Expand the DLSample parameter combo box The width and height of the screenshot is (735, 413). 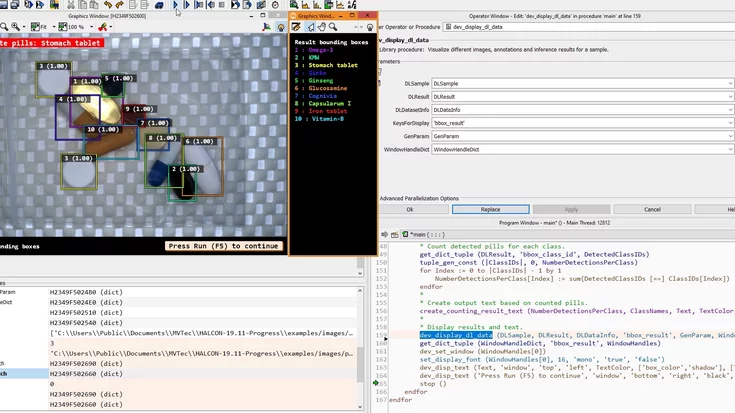[x=729, y=83]
